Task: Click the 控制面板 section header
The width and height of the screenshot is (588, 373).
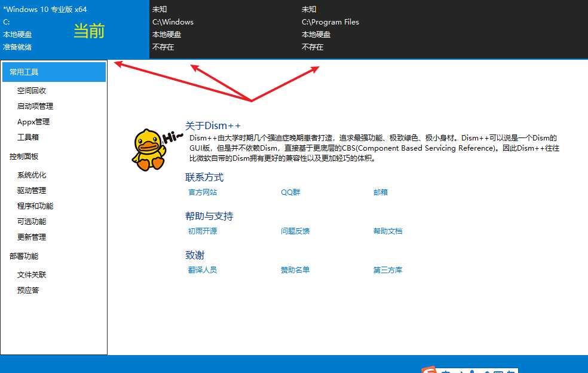Action: click(x=24, y=157)
